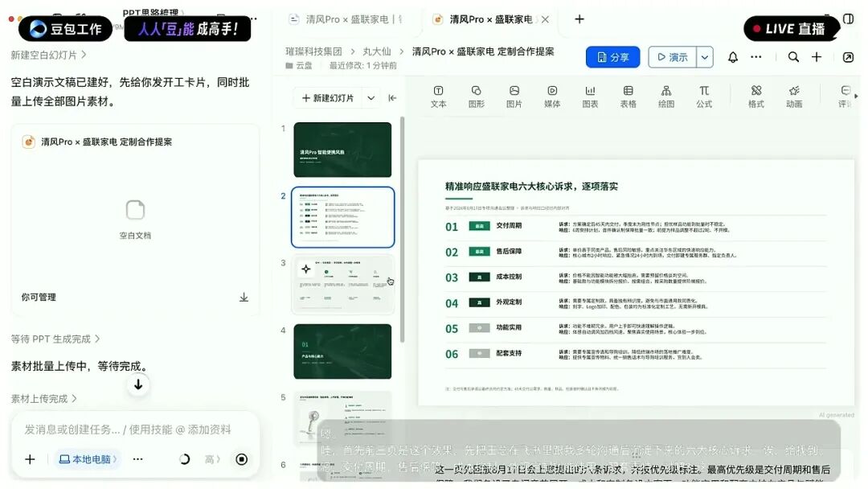Insert an image via 图片

click(514, 97)
